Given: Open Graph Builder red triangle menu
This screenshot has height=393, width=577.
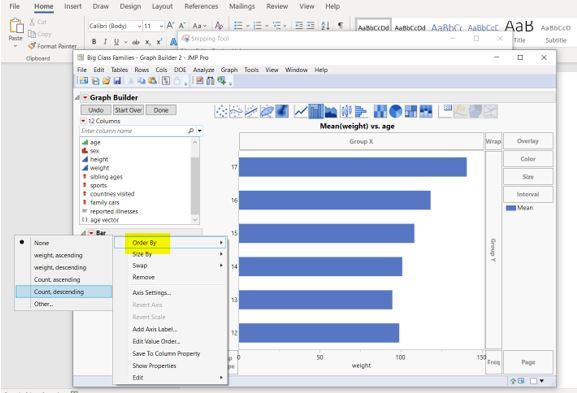Looking at the screenshot, I should coord(85,98).
